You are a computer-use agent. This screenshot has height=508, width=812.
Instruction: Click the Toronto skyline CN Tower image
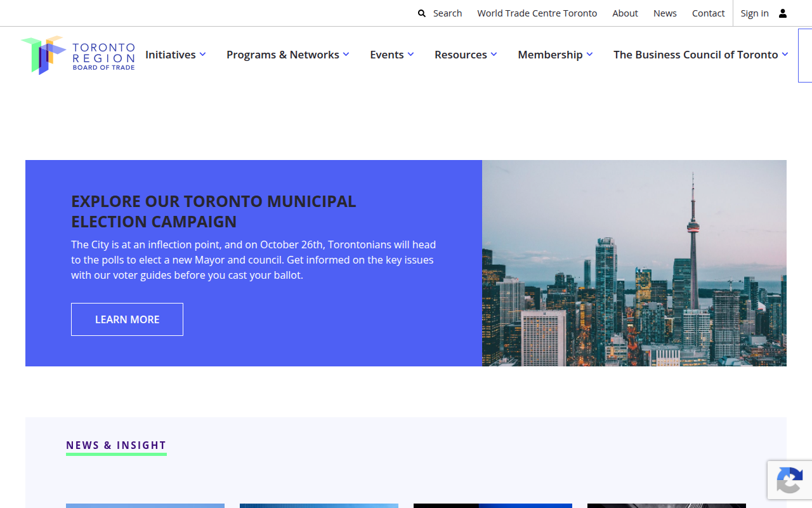pyautogui.click(x=634, y=263)
